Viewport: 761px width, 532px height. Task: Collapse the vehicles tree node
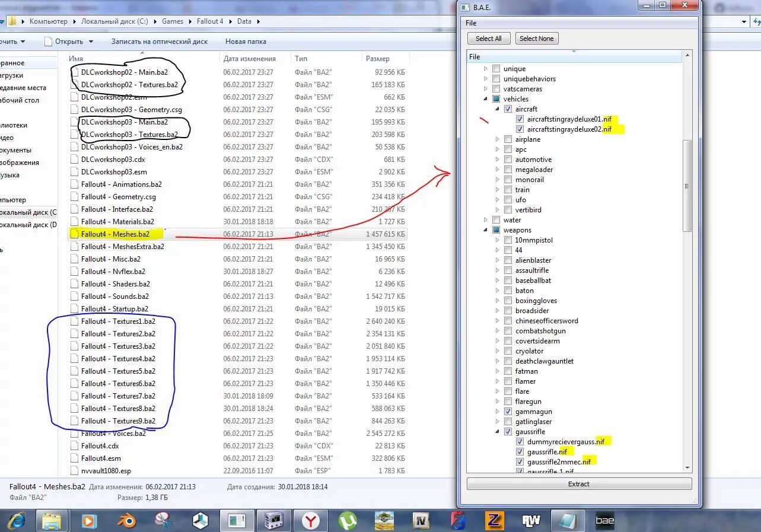pos(486,99)
